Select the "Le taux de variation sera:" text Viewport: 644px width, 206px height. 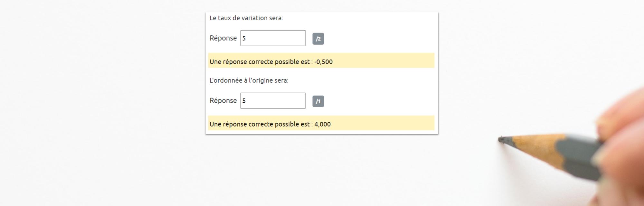(x=246, y=18)
